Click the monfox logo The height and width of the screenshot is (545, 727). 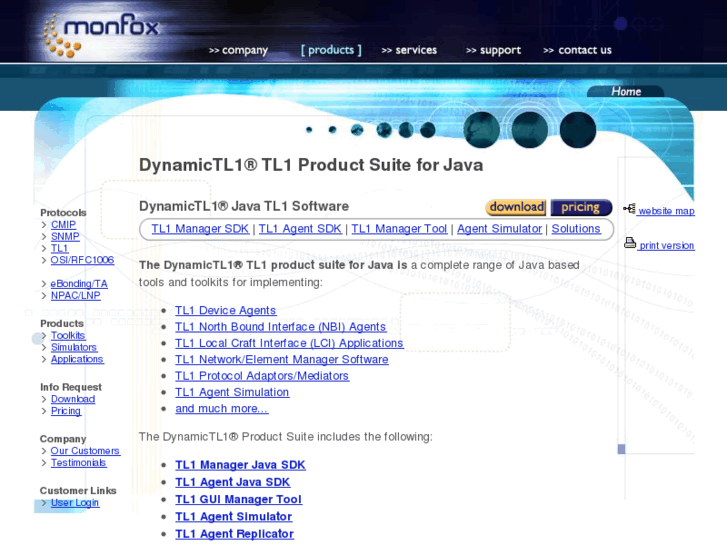click(x=101, y=35)
